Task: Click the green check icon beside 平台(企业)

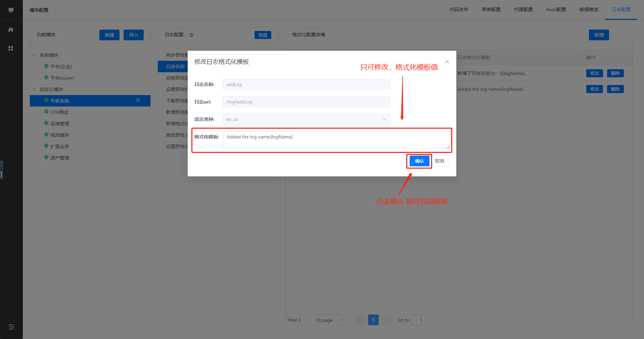Action: (x=46, y=66)
